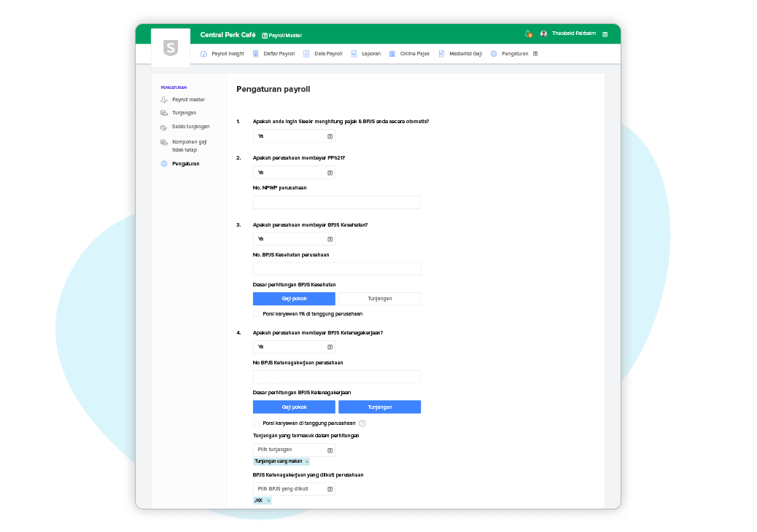Open the Pilih BPJS yang diikuti dropdown
This screenshot has width=757, height=532.
coord(294,489)
